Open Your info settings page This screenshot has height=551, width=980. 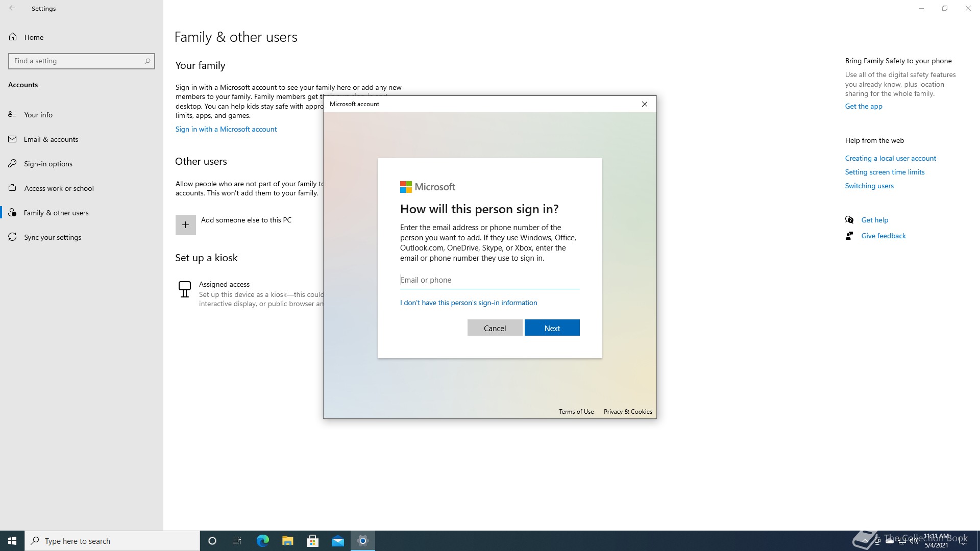pyautogui.click(x=38, y=115)
